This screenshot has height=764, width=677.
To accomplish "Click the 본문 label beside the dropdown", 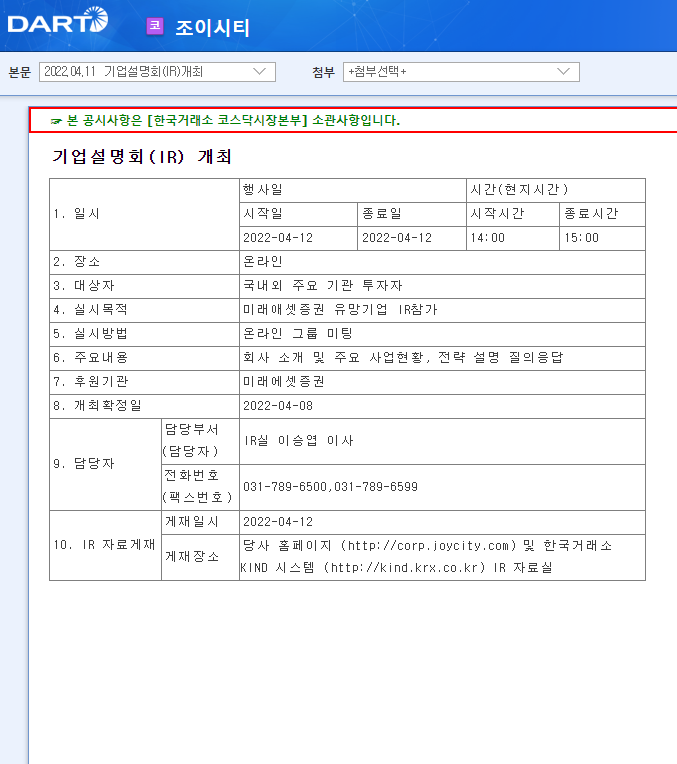I will coord(19,72).
